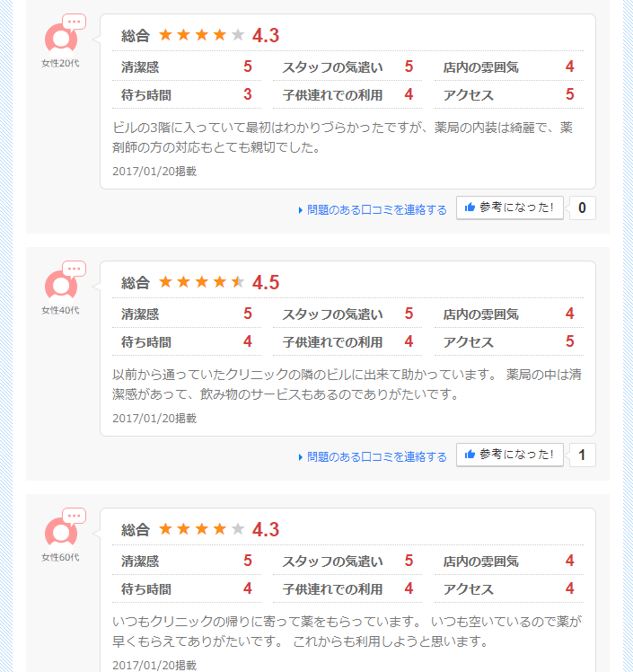Click the helpful count showing 1
633x672 pixels.
(x=582, y=455)
